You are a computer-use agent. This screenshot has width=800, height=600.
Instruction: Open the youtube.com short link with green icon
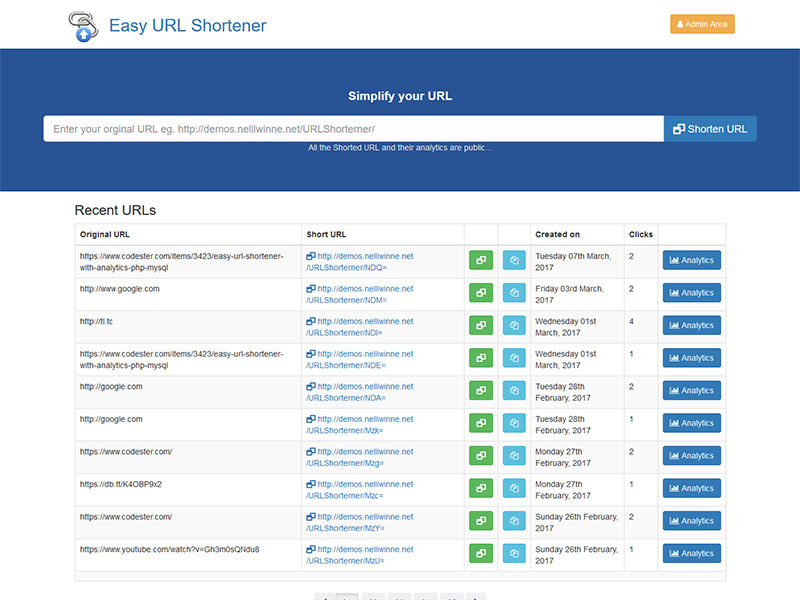point(481,553)
